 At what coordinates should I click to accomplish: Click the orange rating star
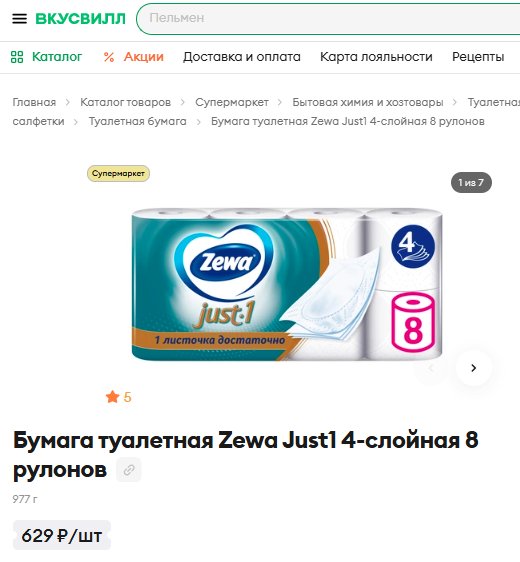coord(112,397)
